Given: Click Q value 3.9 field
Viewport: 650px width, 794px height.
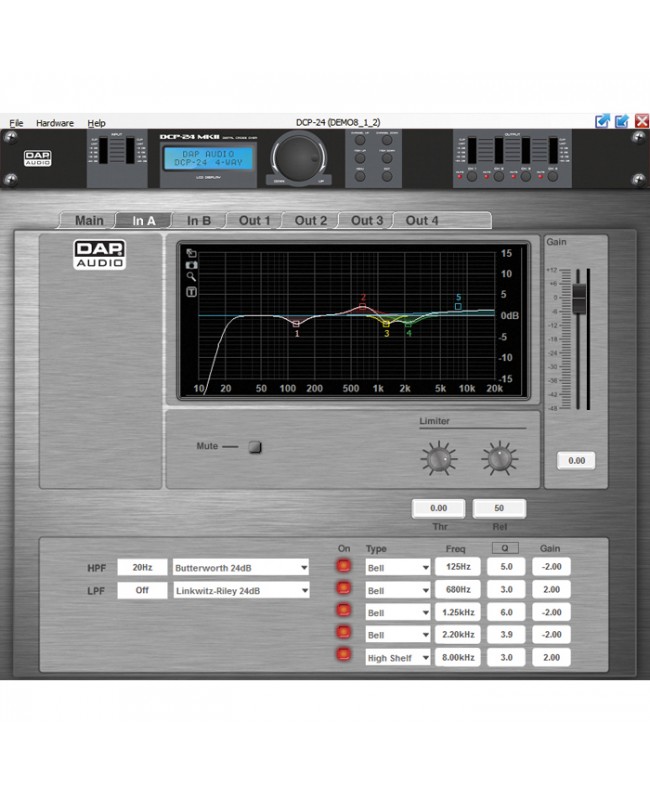Looking at the screenshot, I should coord(506,634).
